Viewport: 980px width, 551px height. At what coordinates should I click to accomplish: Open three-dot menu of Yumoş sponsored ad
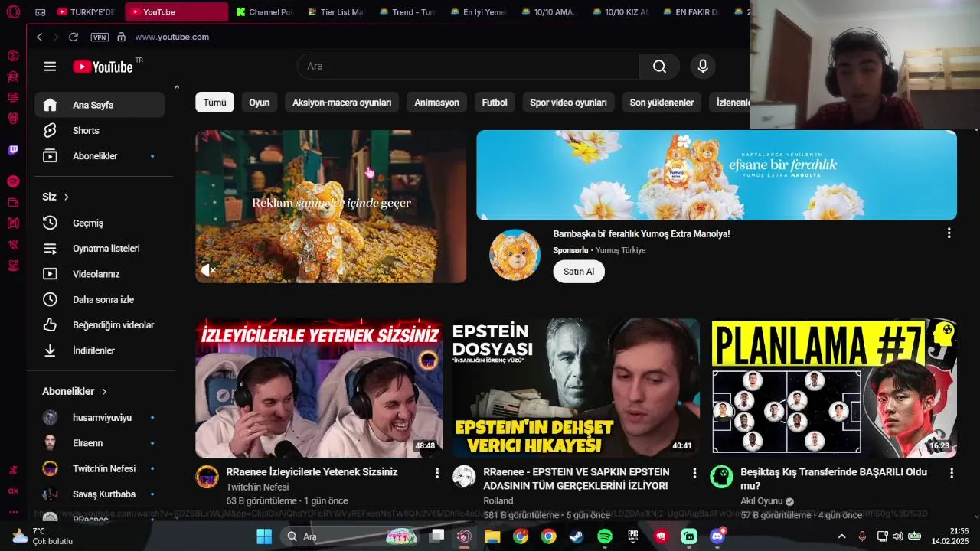tap(949, 233)
